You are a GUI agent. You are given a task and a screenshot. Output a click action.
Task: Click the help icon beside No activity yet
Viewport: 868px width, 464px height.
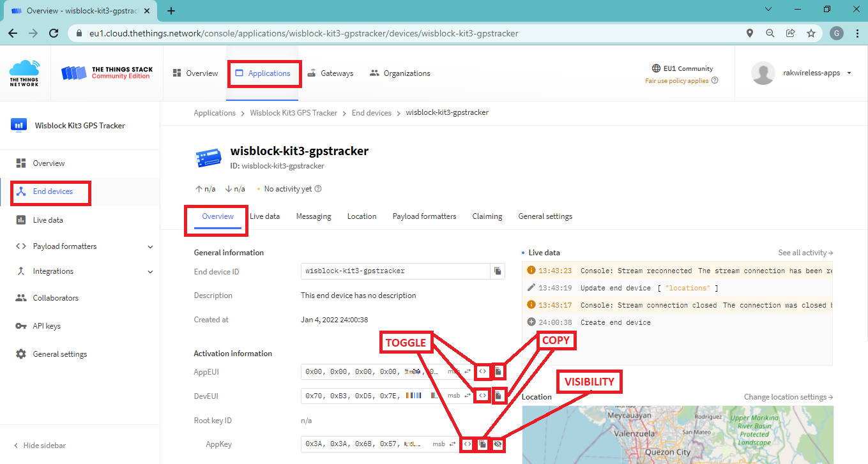tap(318, 189)
